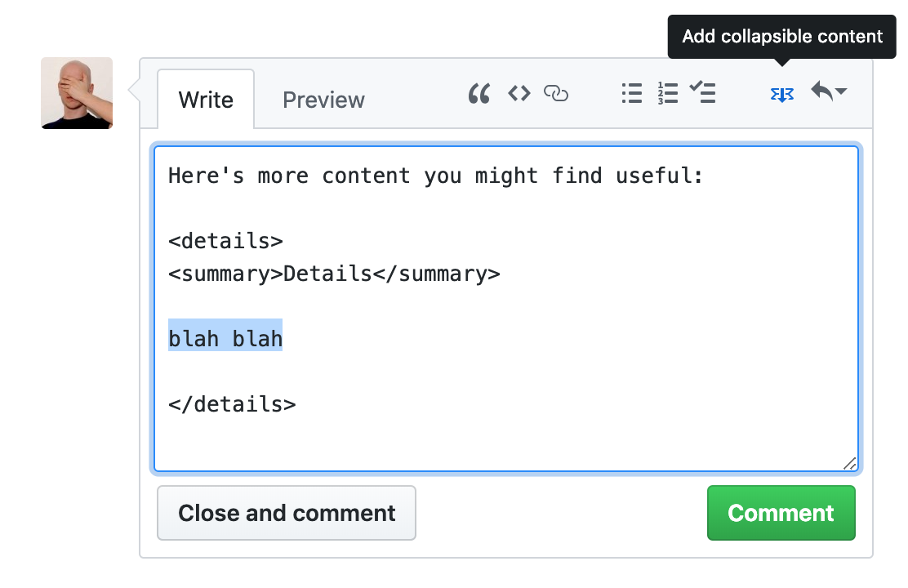This screenshot has width=908, height=588.
Task: Add a task list
Action: [702, 92]
